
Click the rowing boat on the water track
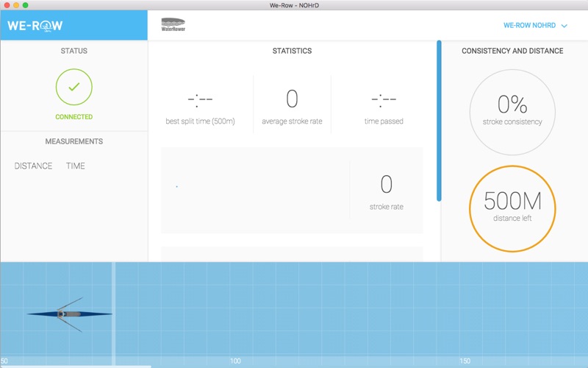pos(69,314)
